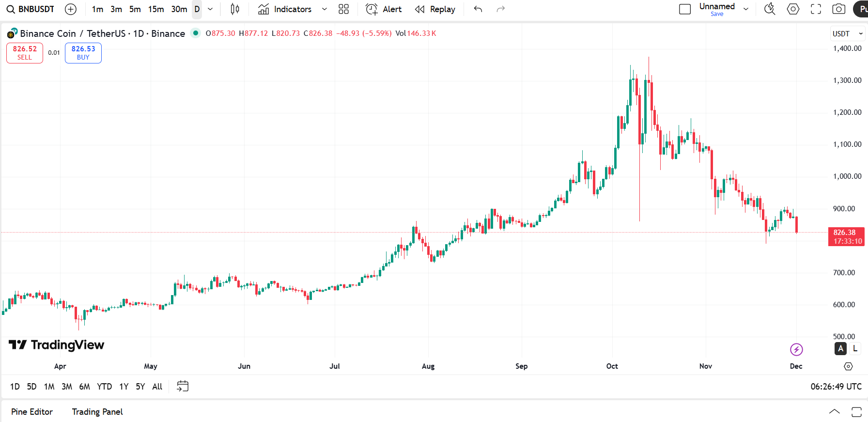Click the purple lightning instant-trading toggle

coord(796,349)
